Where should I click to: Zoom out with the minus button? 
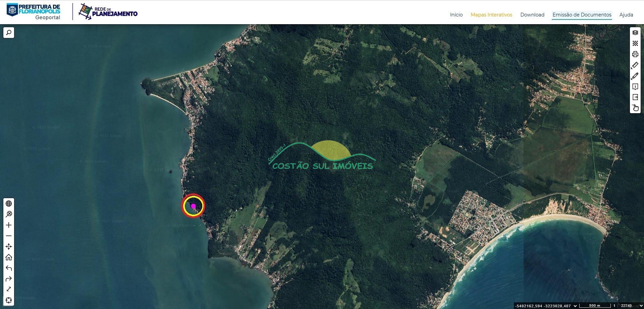(x=9, y=236)
